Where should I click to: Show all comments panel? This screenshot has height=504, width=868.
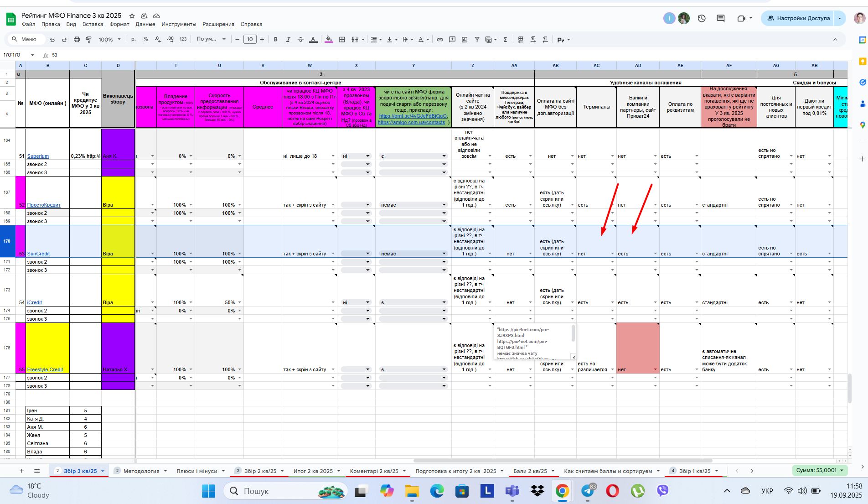pos(721,18)
